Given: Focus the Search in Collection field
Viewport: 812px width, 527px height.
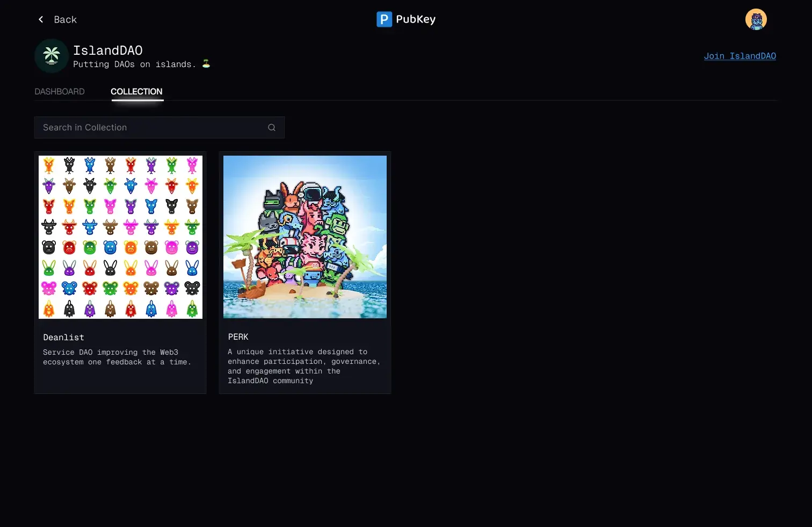Looking at the screenshot, I should tap(160, 128).
